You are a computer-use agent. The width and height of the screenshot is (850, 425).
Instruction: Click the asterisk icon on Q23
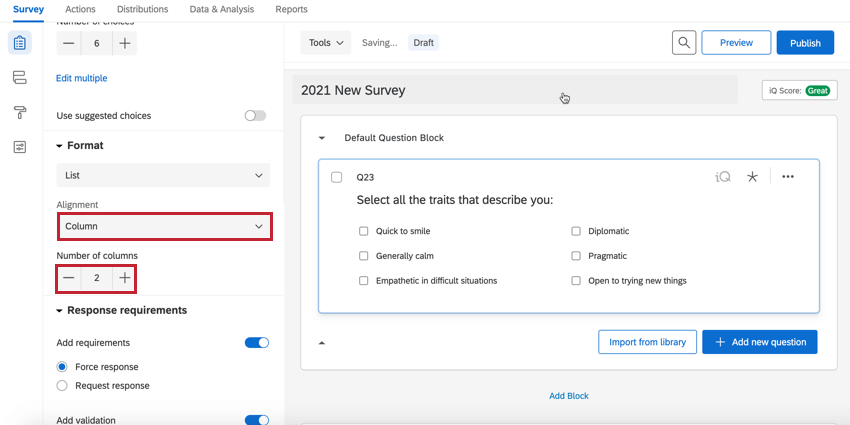(x=753, y=177)
